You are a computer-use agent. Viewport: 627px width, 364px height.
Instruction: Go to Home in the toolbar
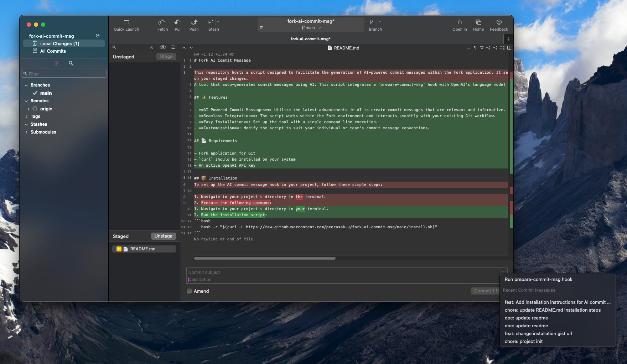[x=478, y=25]
